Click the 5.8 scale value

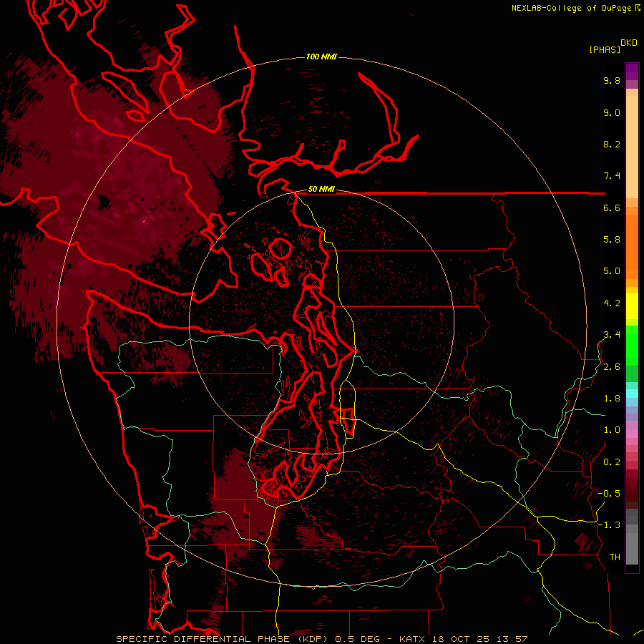coord(612,240)
